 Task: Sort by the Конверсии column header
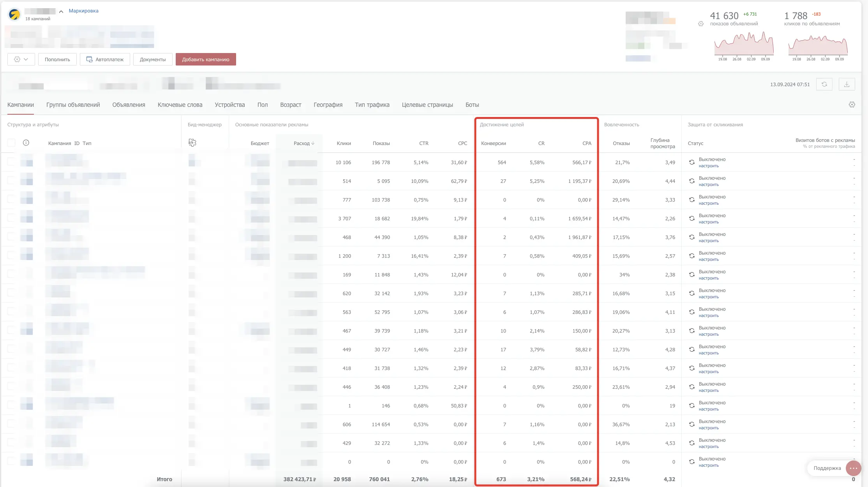[x=494, y=143]
